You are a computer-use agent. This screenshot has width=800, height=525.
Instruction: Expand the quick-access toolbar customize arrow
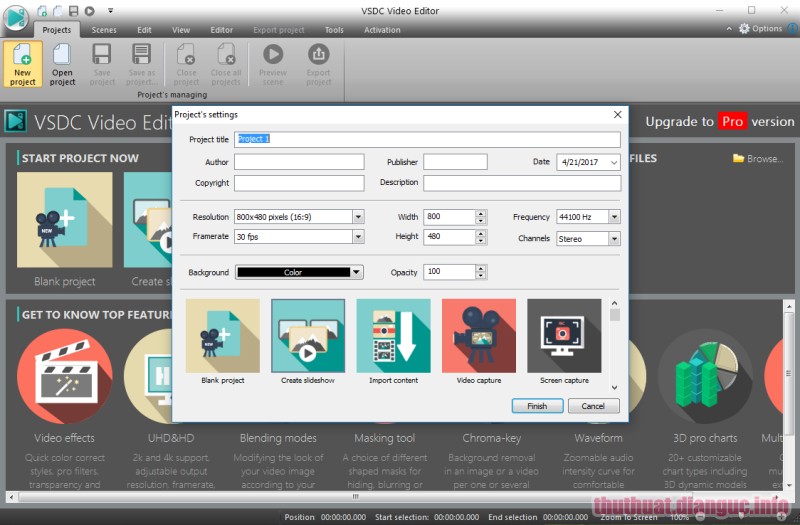(x=110, y=11)
